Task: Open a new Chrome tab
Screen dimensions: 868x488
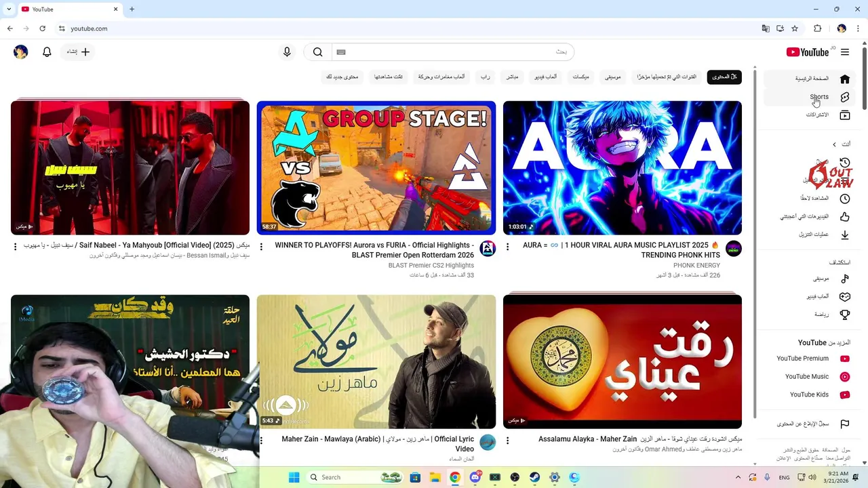Action: pos(132,9)
